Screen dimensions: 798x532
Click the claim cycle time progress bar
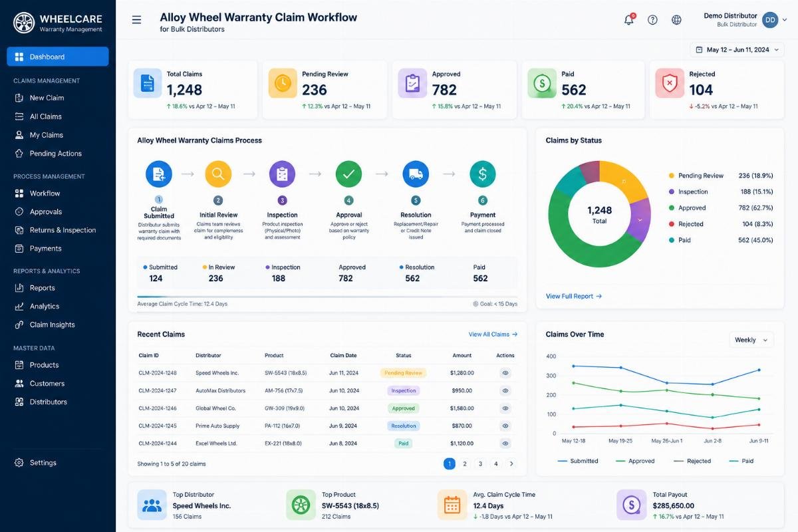point(327,297)
